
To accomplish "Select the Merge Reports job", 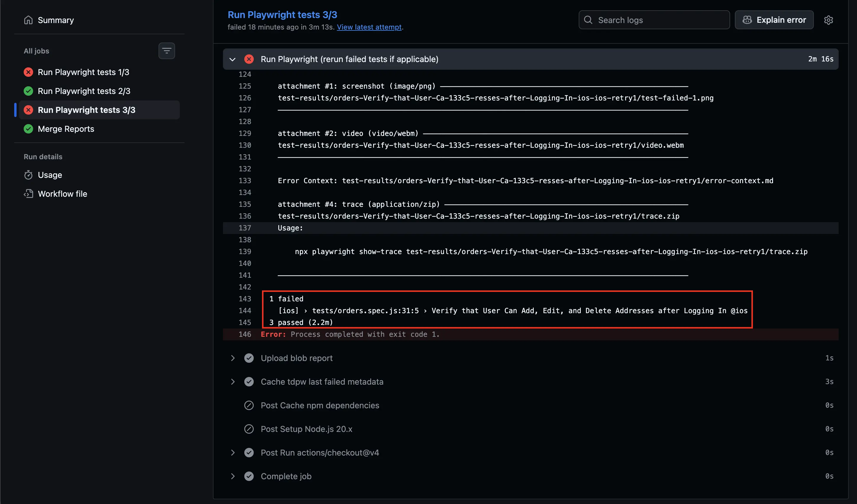I will [66, 129].
